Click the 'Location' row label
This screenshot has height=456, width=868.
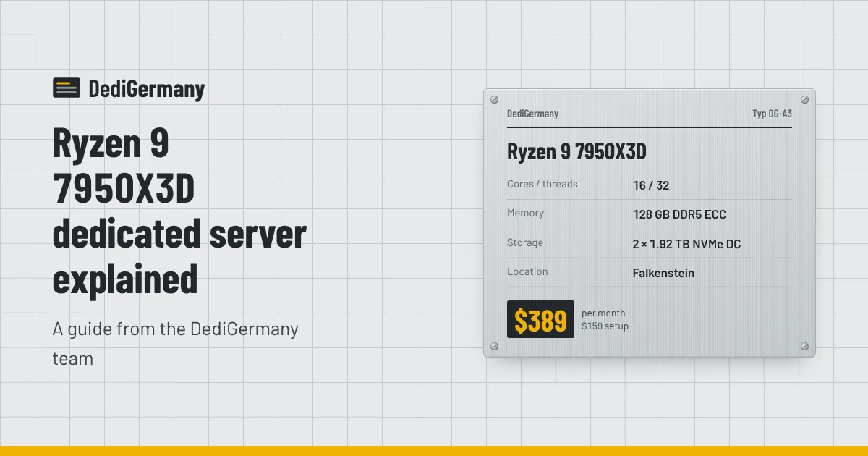click(x=527, y=271)
